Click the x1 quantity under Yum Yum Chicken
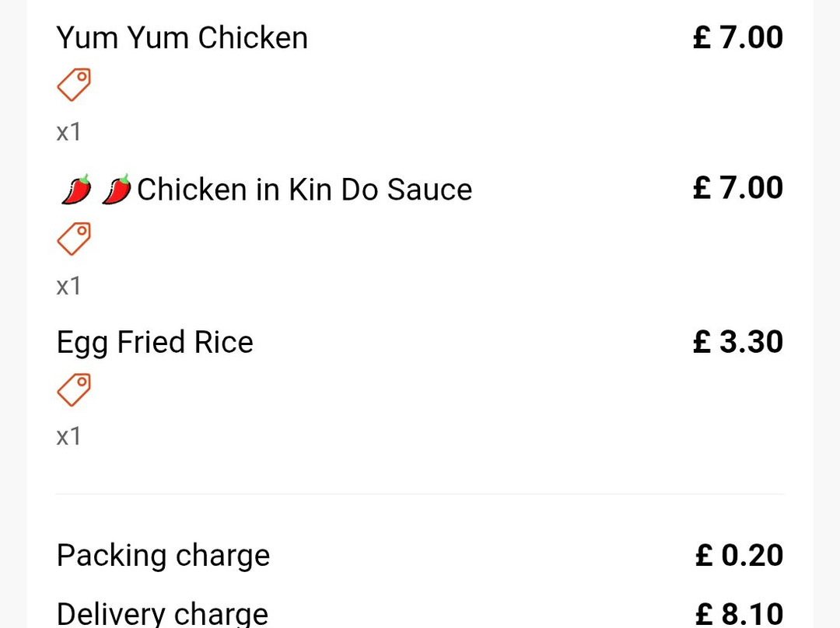The height and width of the screenshot is (628, 840). (x=68, y=132)
